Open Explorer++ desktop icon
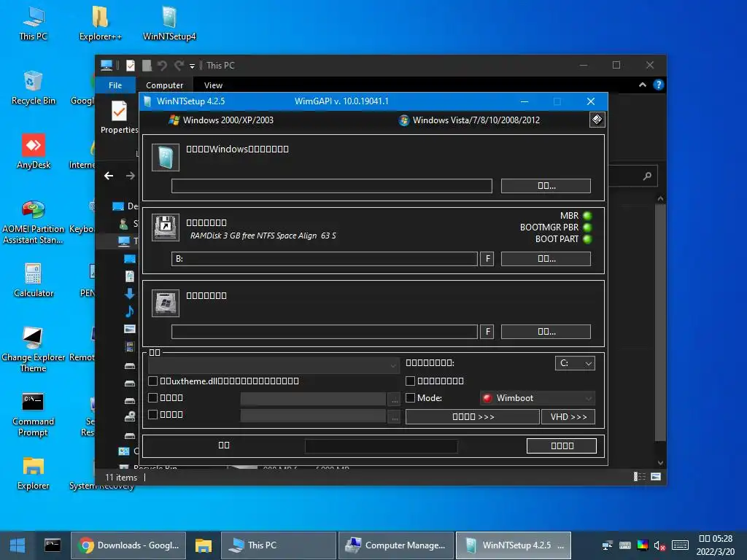Image resolution: width=747 pixels, height=560 pixels. tap(100, 24)
